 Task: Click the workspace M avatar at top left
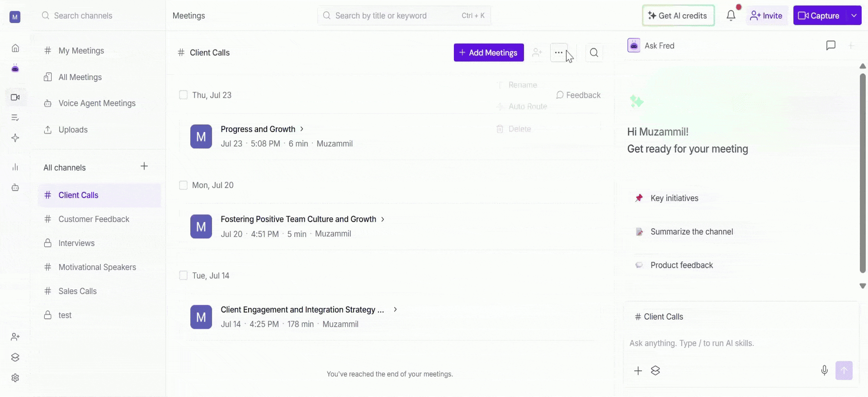15,17
